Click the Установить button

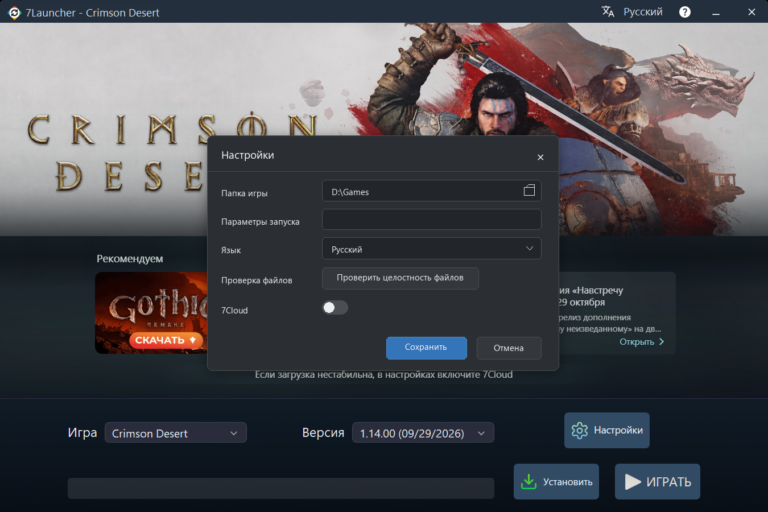(x=556, y=482)
